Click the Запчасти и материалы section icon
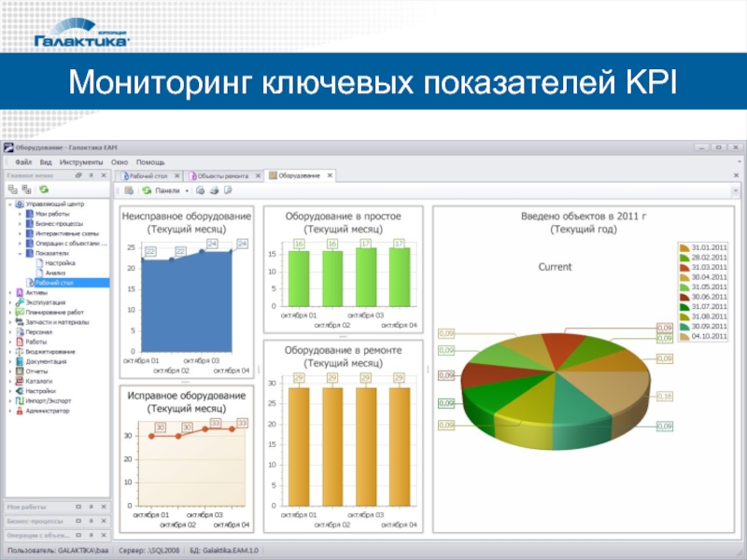Image resolution: width=747 pixels, height=560 pixels. click(20, 322)
